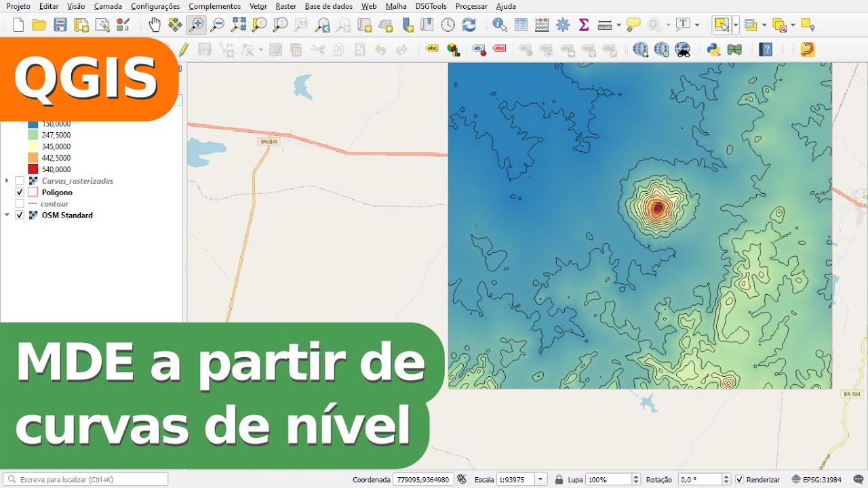Open the Processing Toolbox gear icon
Screen dimensions: 868x488
[x=563, y=26]
